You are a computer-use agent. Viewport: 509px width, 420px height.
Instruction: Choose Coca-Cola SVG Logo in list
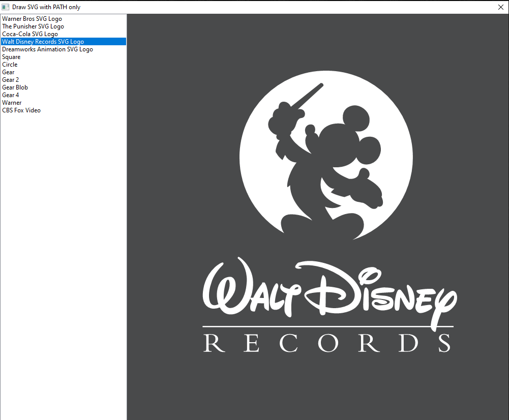[x=63, y=34]
